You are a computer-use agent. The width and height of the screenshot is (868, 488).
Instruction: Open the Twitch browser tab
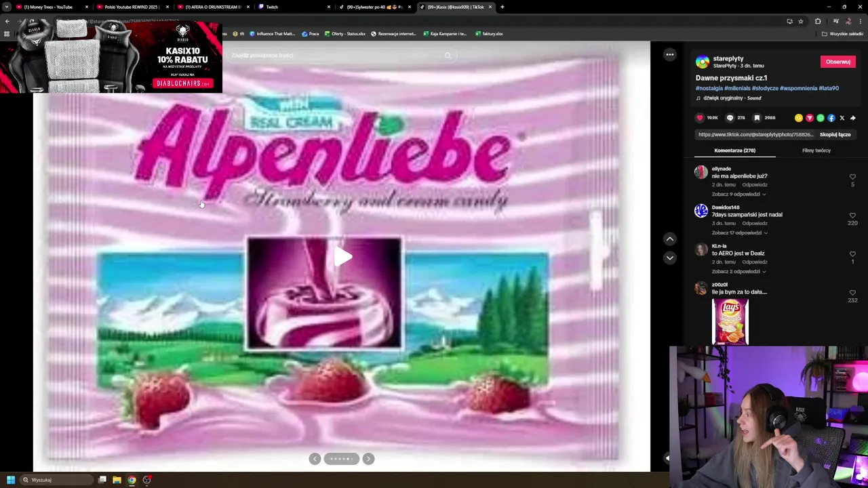tap(293, 7)
